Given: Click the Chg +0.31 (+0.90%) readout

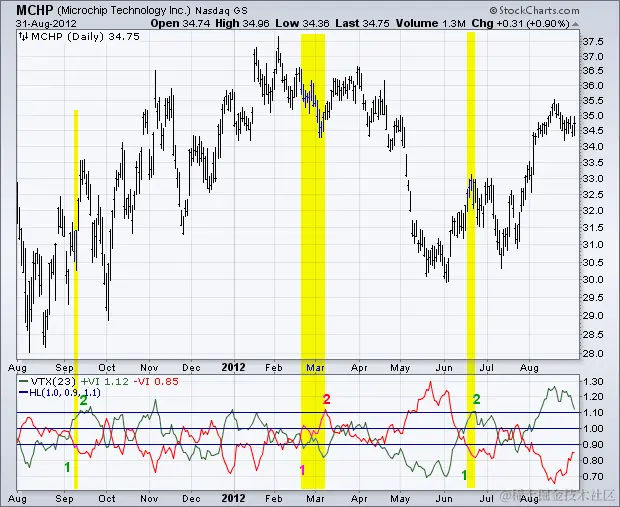Looking at the screenshot, I should click(520, 24).
